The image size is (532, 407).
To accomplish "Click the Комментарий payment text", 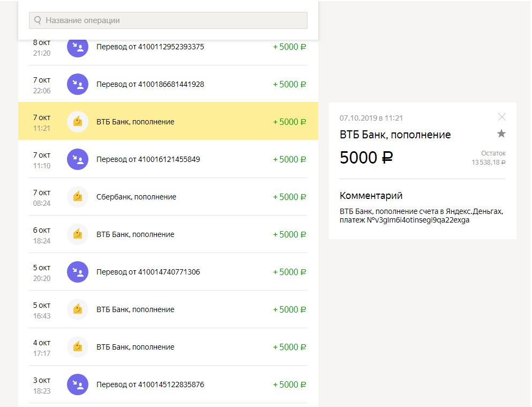I will 422,216.
